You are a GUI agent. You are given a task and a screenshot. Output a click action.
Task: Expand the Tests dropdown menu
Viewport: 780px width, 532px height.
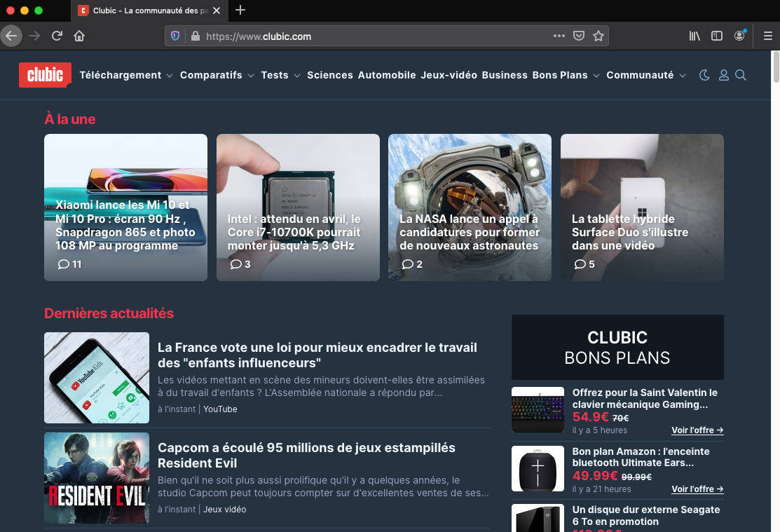280,75
